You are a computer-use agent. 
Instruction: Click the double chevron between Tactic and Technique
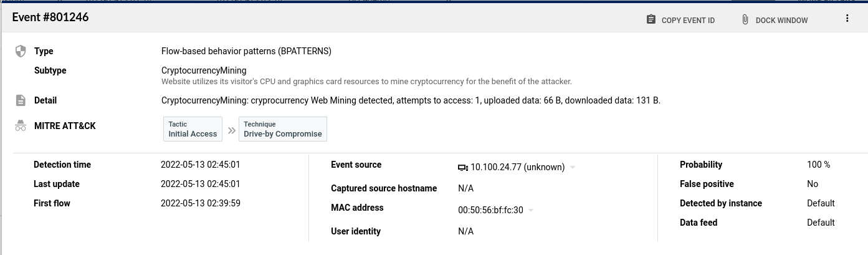click(x=232, y=130)
